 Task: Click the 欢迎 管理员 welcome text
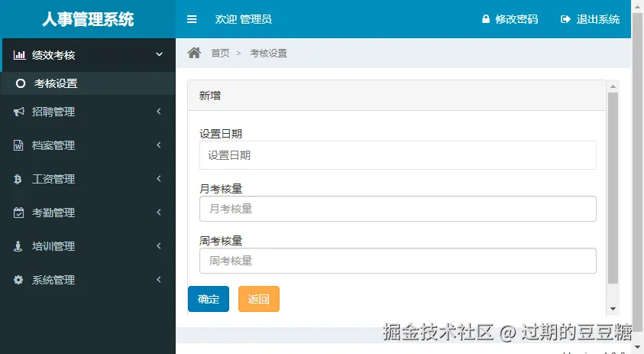pyautogui.click(x=243, y=19)
